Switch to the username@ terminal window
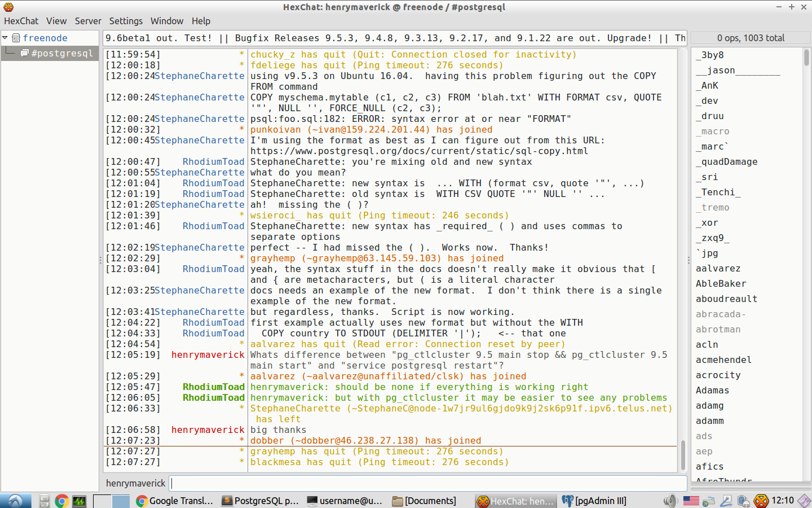 (x=345, y=501)
